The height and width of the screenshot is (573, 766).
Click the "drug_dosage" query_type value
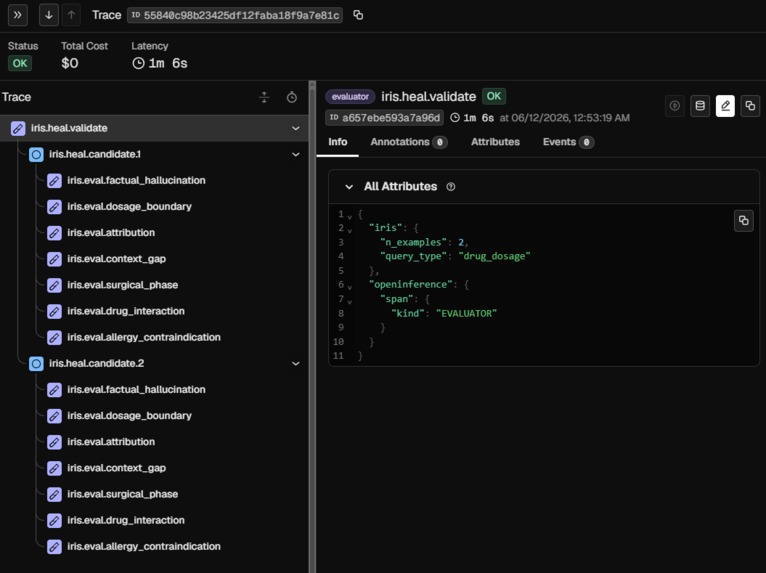(x=494, y=256)
